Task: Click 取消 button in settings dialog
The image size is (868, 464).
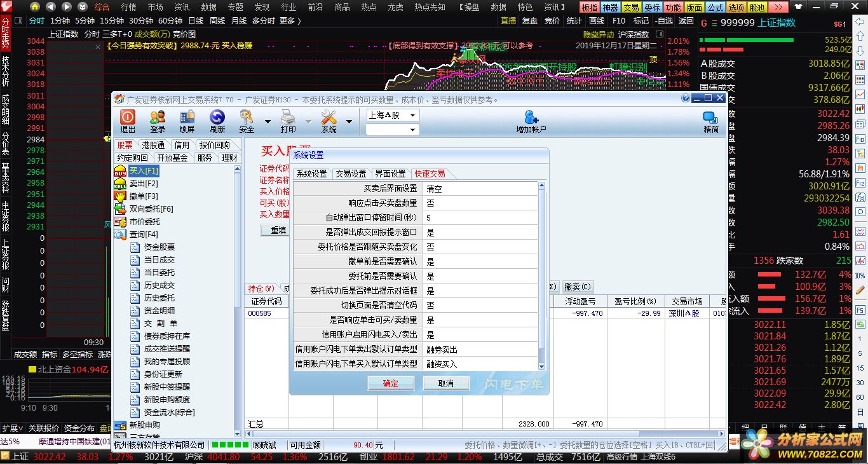Action: tap(446, 383)
